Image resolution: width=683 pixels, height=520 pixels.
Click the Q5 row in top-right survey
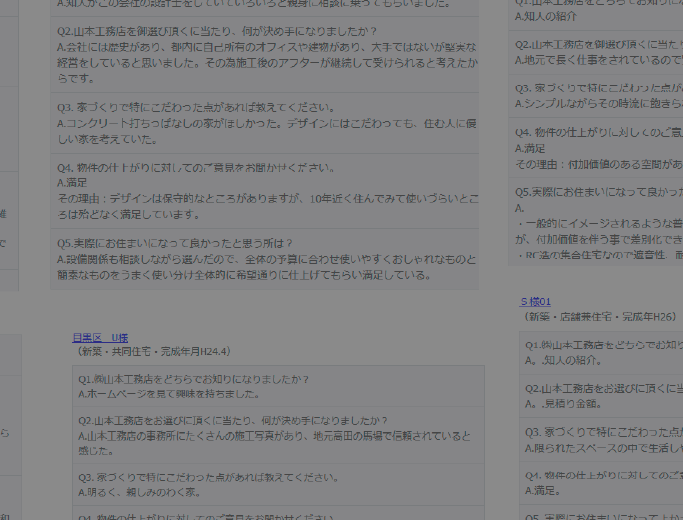pyautogui.click(x=597, y=225)
